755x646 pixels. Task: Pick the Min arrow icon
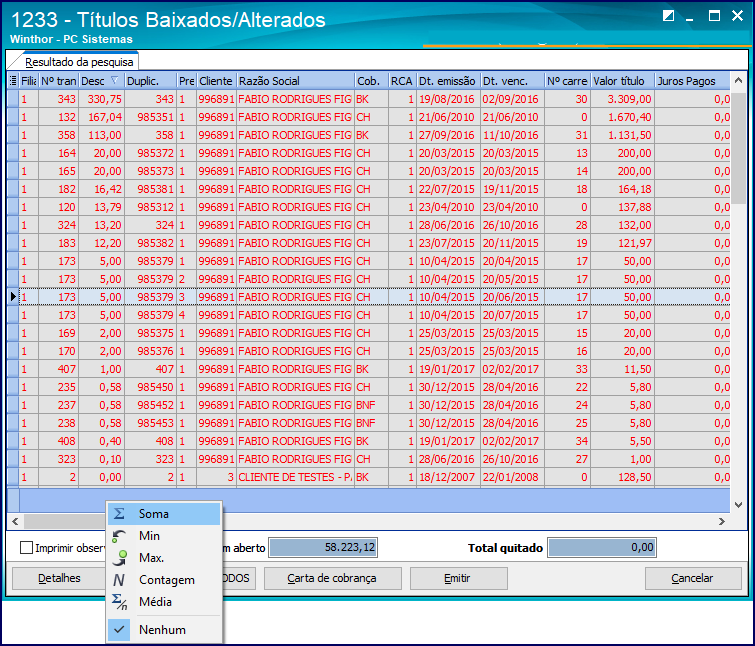click(x=119, y=536)
